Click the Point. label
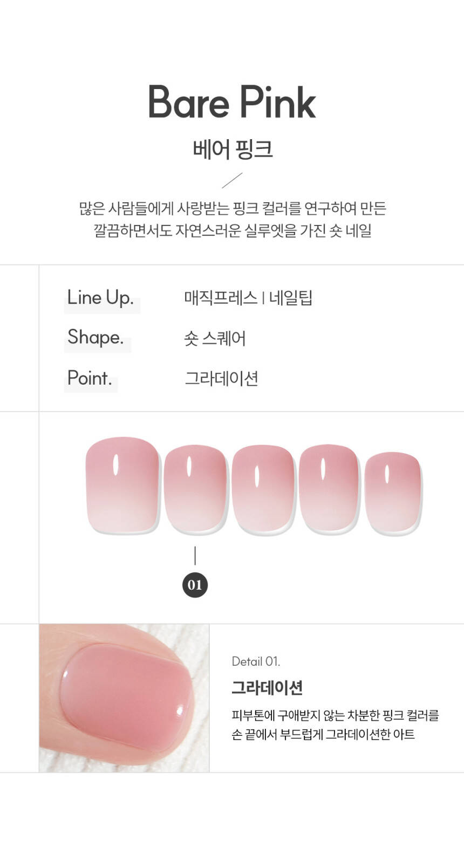 pos(90,378)
